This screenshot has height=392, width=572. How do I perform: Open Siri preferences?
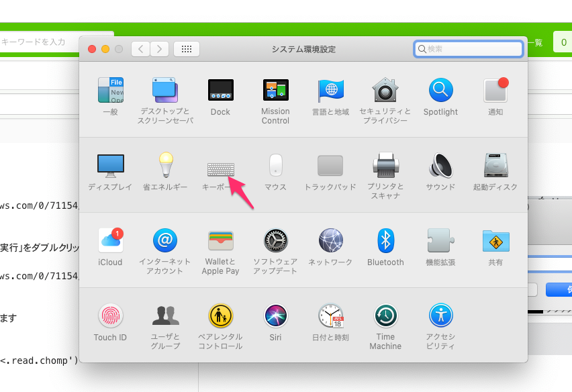click(x=276, y=315)
